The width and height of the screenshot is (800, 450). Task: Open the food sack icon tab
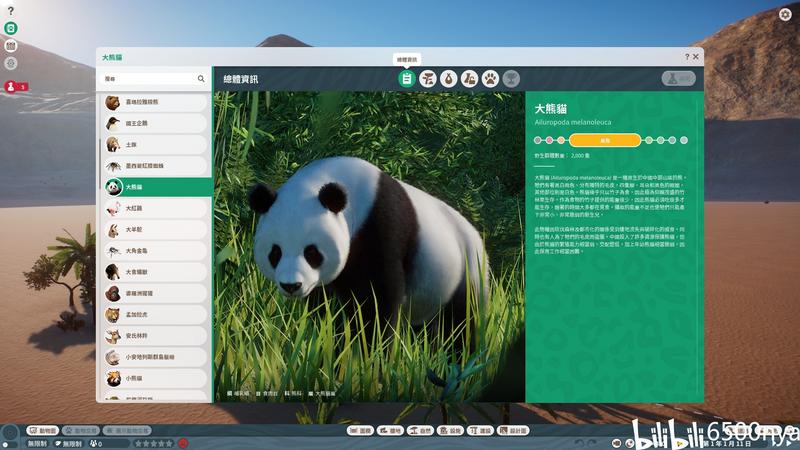pyautogui.click(x=448, y=79)
